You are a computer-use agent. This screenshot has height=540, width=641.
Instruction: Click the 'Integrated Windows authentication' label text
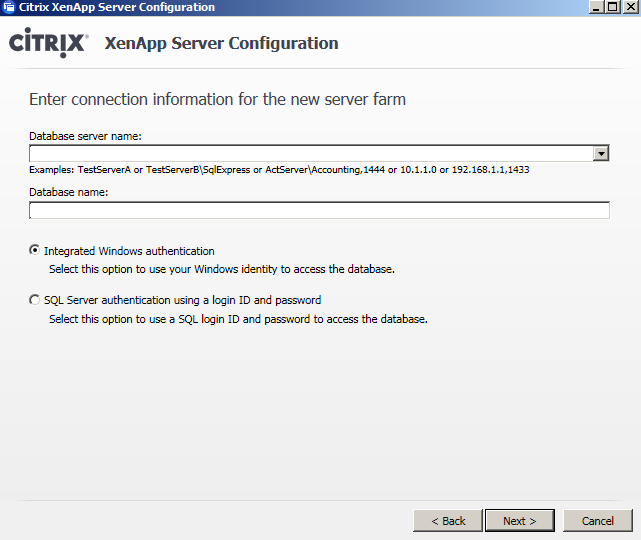click(x=129, y=251)
